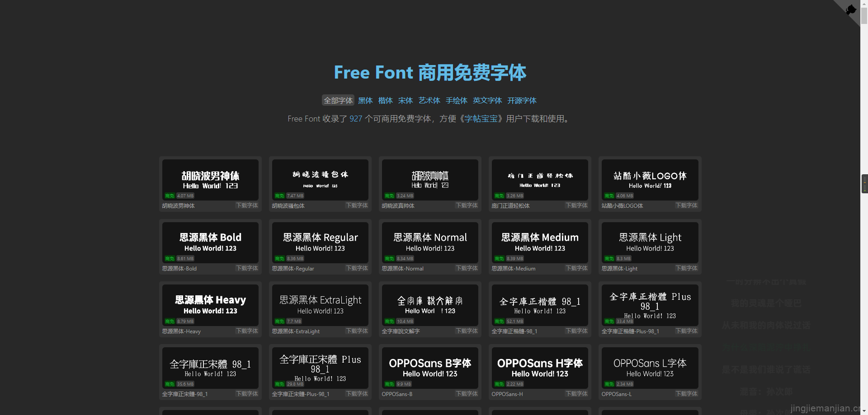
Task: Click the corner ribbon icon at top right
Action: pos(850,9)
